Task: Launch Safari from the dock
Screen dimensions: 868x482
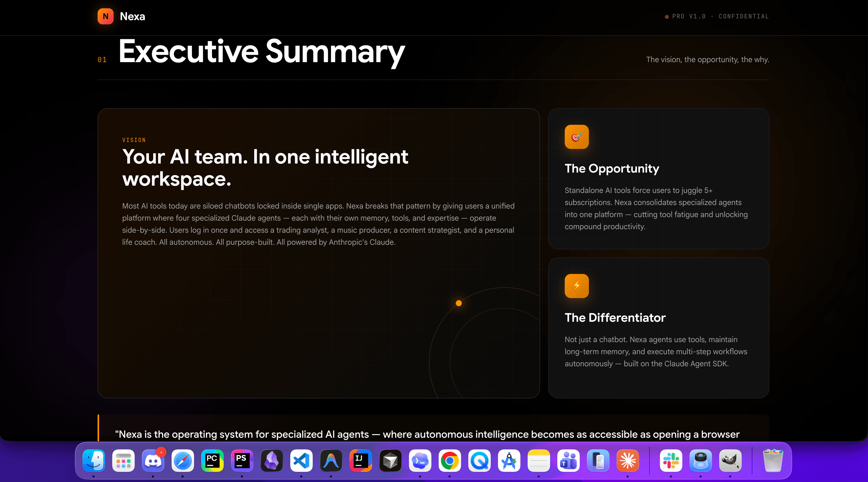Action: click(x=183, y=460)
